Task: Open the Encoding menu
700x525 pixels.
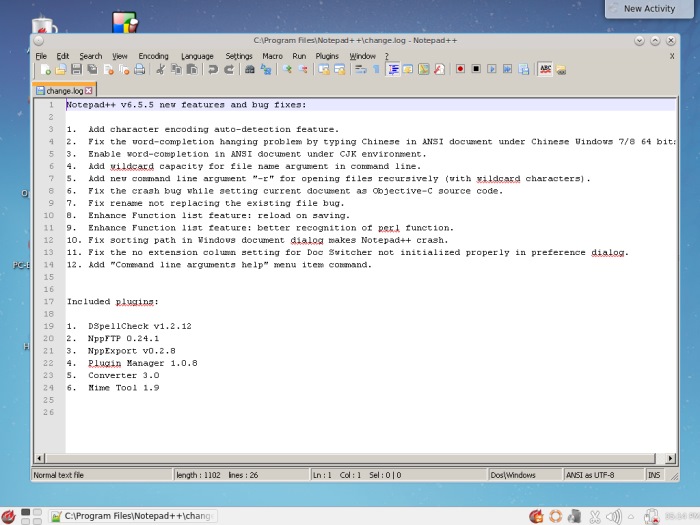Action: 153,56
